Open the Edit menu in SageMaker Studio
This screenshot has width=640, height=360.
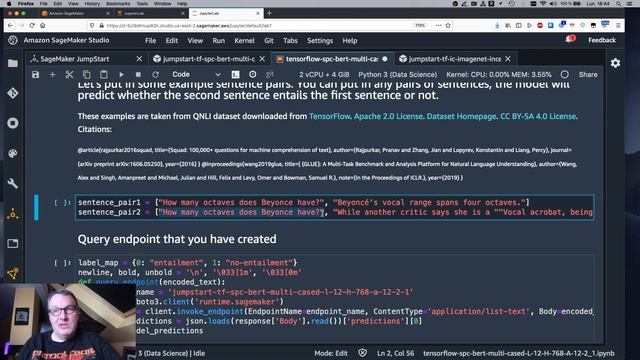[171, 40]
